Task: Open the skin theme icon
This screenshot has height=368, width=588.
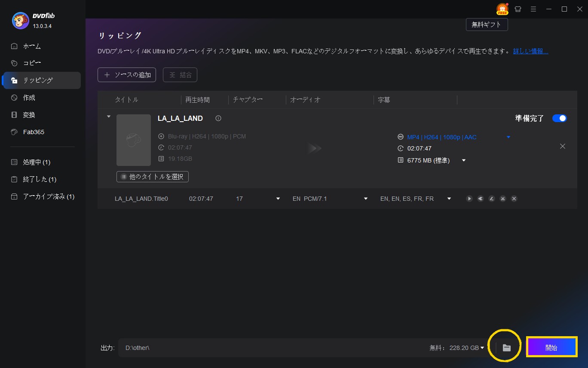Action: click(518, 9)
